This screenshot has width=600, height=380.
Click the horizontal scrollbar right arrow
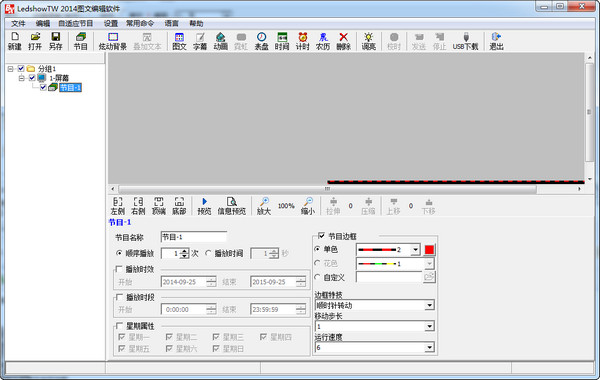pos(579,189)
